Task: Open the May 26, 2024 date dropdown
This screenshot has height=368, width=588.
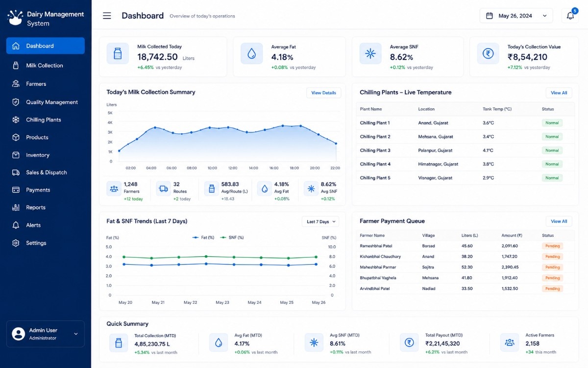Action: click(516, 16)
